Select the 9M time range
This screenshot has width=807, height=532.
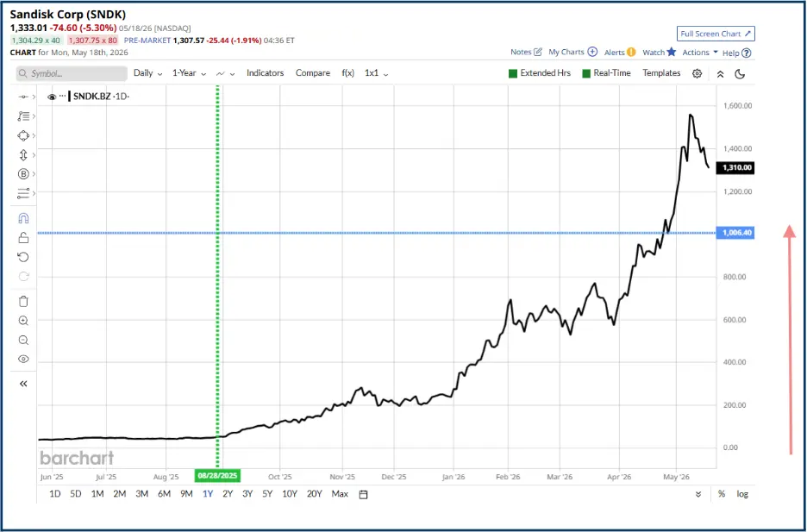(186, 494)
